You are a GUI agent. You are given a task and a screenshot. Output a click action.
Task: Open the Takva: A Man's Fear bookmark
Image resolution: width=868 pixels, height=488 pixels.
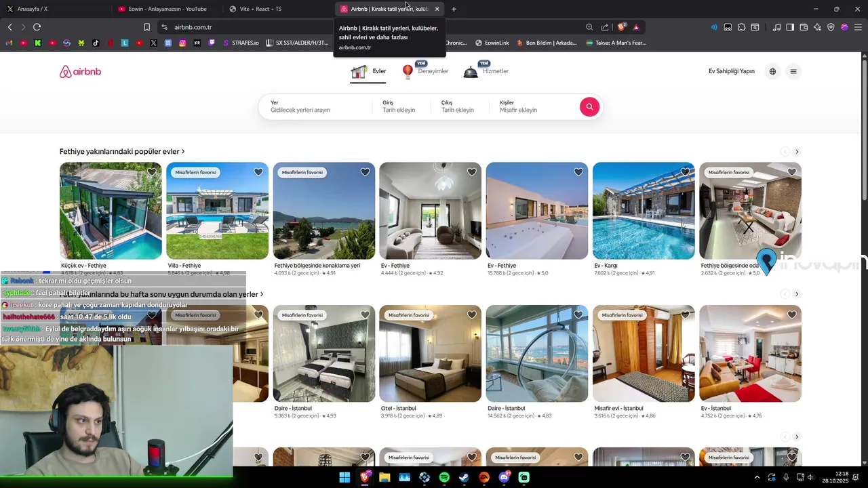pos(616,43)
